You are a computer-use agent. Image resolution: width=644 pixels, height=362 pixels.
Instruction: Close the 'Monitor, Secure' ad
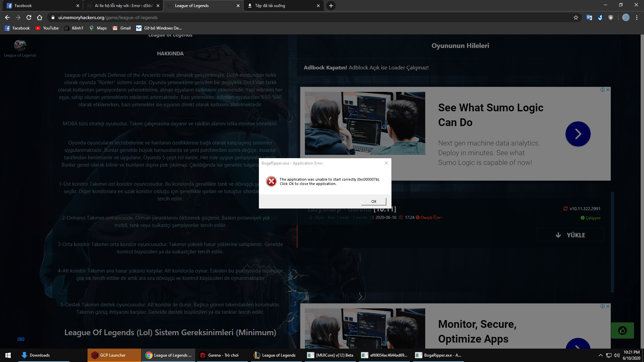tap(608, 306)
